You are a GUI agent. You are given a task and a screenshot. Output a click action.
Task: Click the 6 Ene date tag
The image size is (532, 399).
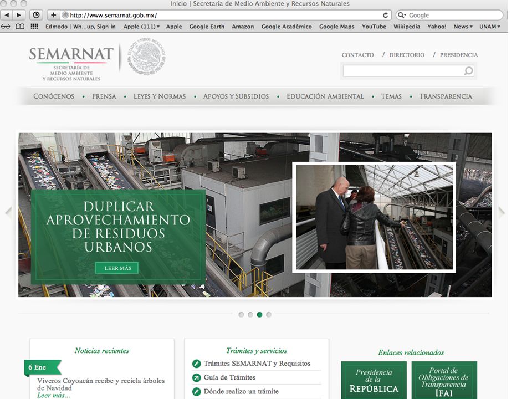tap(43, 367)
